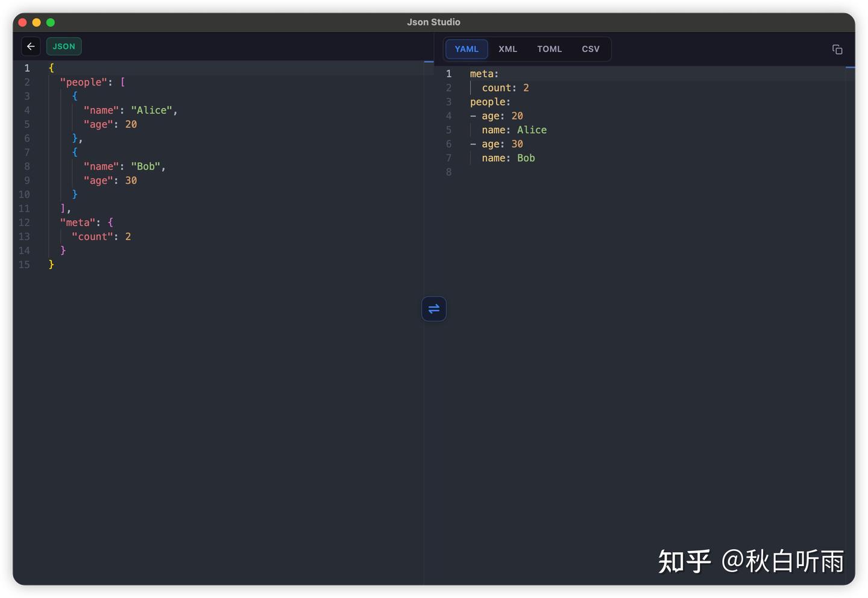Screen dimensions: 868x598
Task: Copy output with the copy icon
Action: coord(837,49)
